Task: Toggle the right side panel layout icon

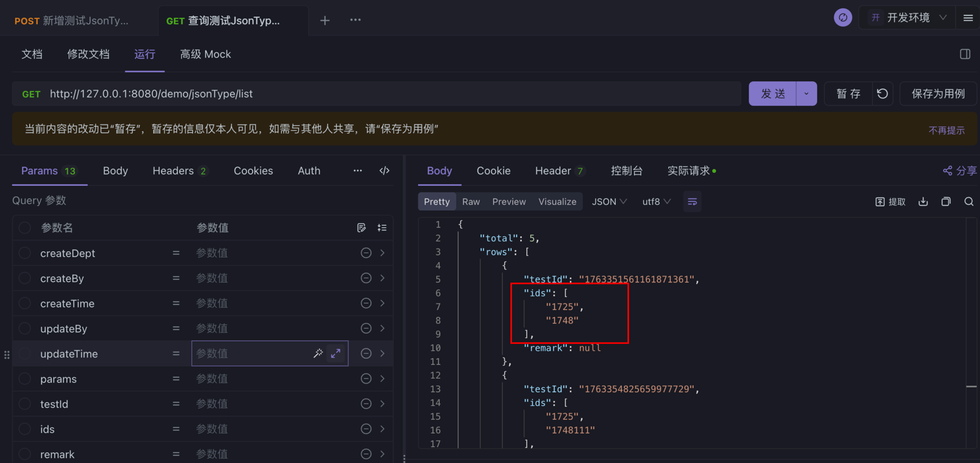Action: click(x=965, y=54)
